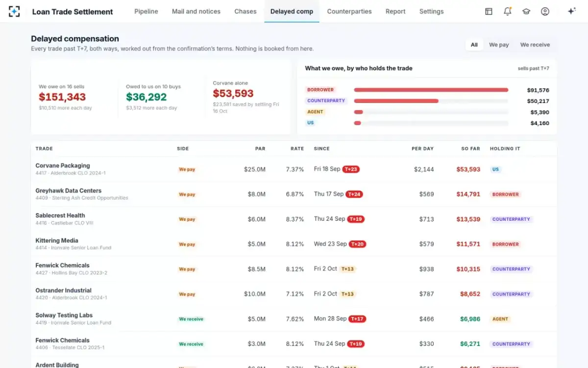Click the T+24 badge on Greyhawk Data Centers
The image size is (588, 368).
click(x=354, y=194)
